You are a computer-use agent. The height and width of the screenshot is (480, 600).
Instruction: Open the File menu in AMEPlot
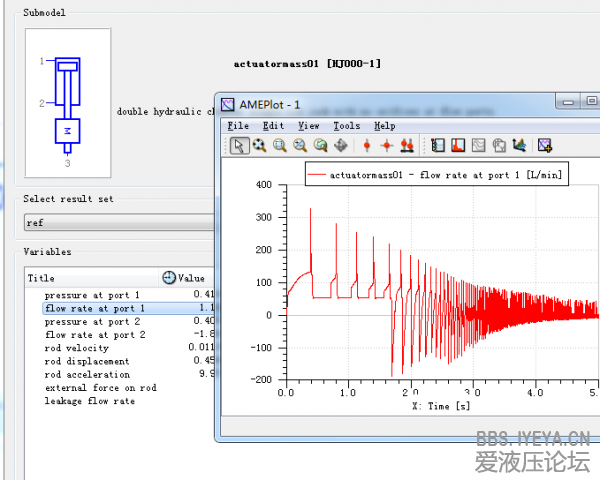pyautogui.click(x=238, y=126)
